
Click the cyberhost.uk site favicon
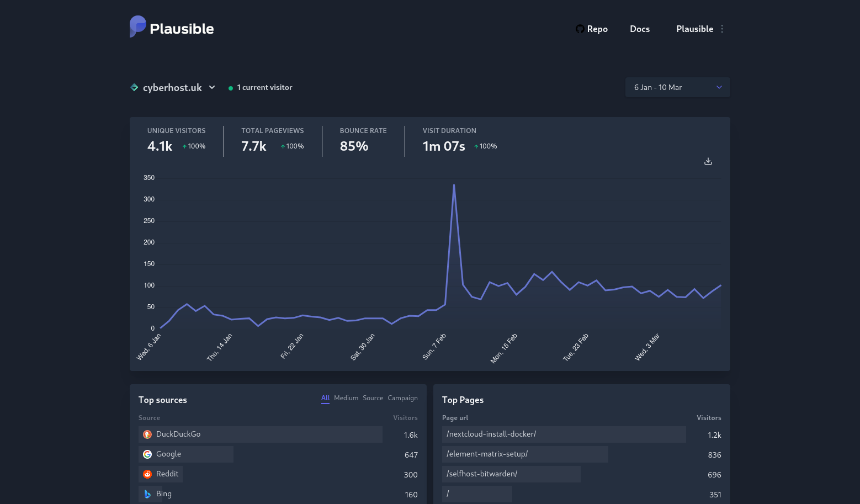pos(134,87)
